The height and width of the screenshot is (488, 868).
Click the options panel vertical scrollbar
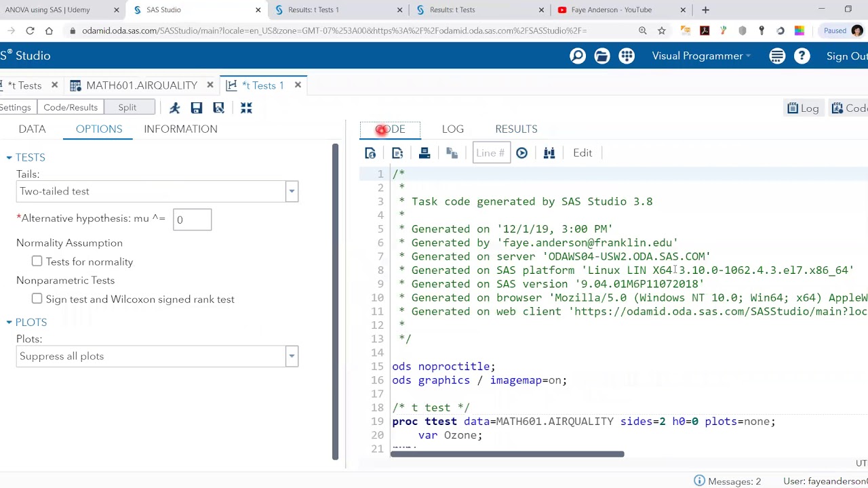(335, 302)
